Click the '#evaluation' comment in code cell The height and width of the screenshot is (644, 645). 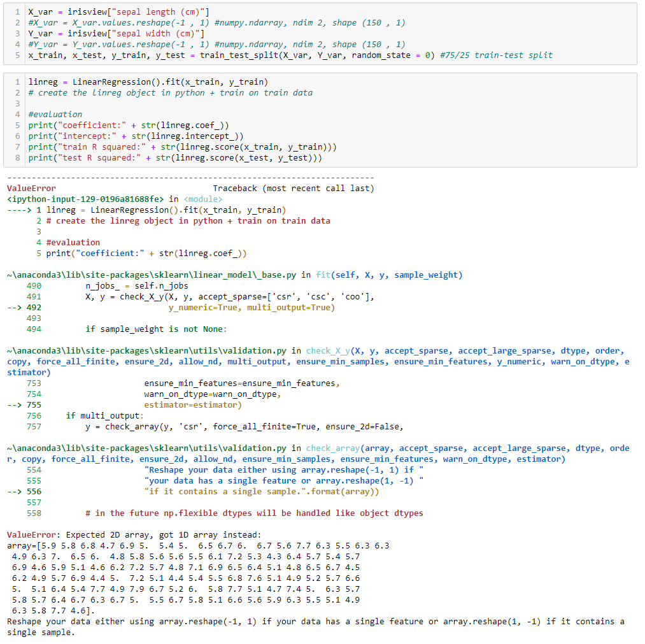click(55, 114)
